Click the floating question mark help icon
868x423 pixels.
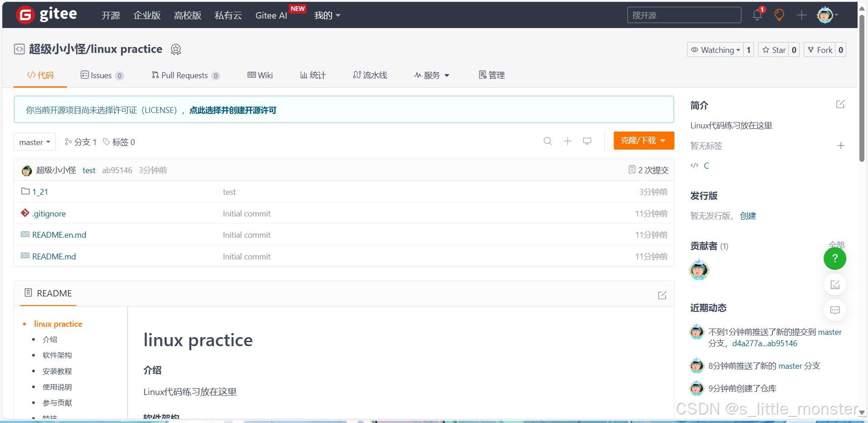pyautogui.click(x=835, y=258)
